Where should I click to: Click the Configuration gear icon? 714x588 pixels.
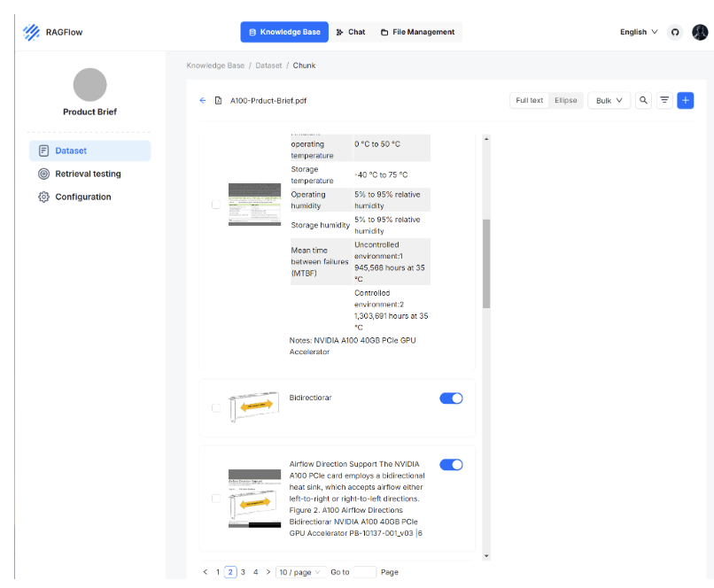(43, 197)
